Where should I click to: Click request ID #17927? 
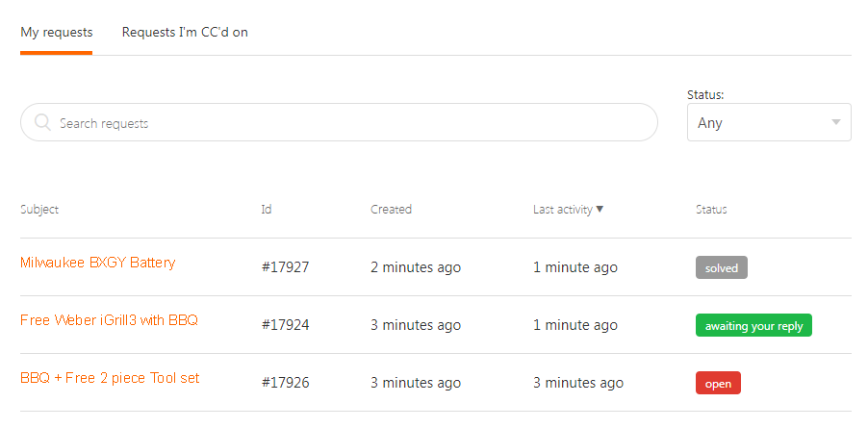pyautogui.click(x=285, y=267)
